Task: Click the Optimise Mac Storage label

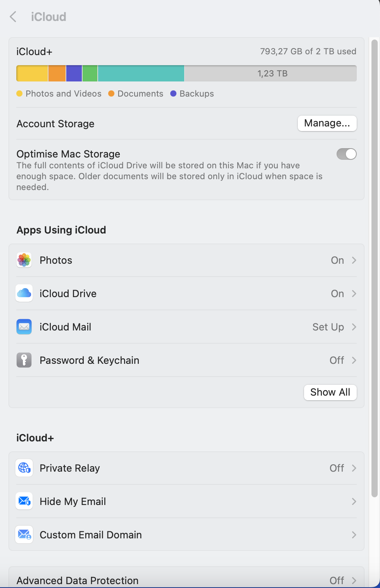Action: coord(68,154)
